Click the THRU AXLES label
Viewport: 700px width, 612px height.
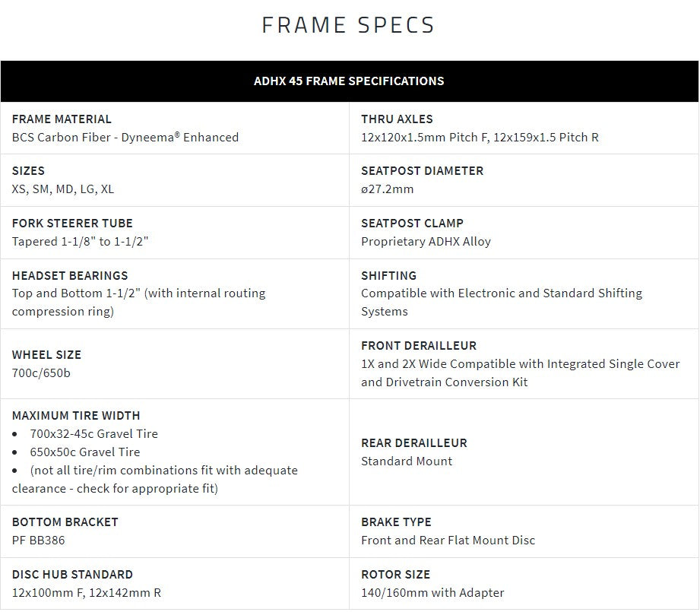(x=397, y=119)
